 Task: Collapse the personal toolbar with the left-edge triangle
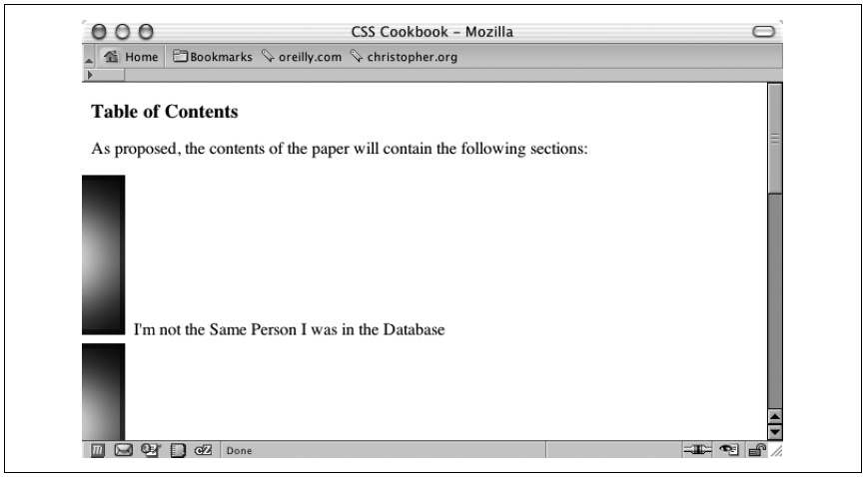point(89,60)
